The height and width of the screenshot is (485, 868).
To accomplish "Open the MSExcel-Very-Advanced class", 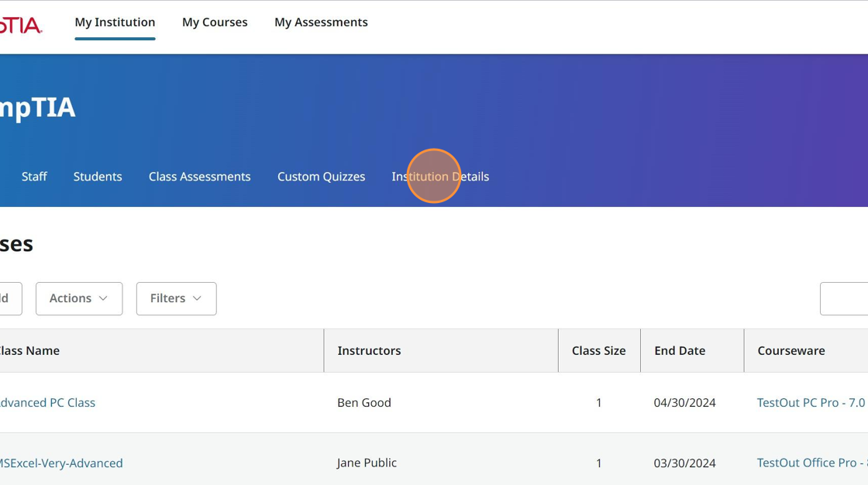I will [x=61, y=463].
